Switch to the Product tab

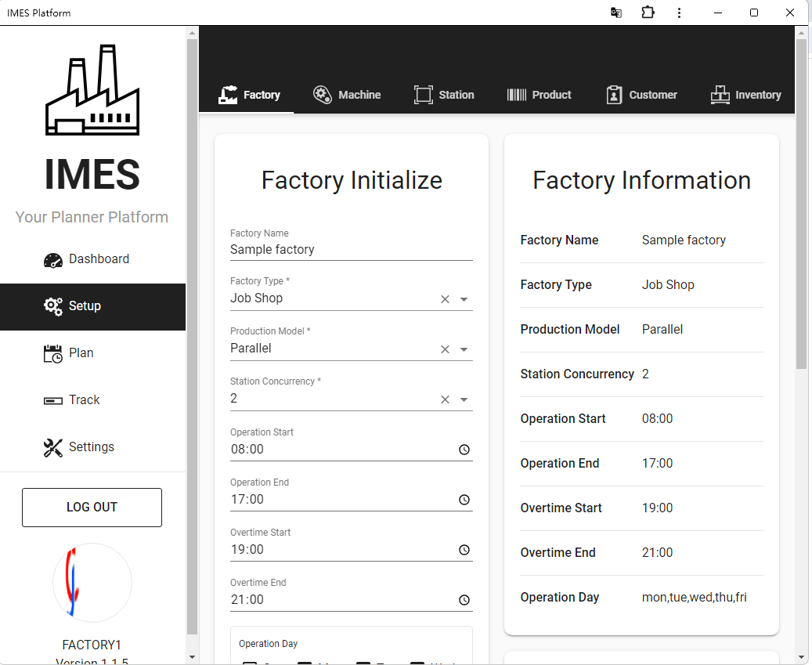coord(539,95)
